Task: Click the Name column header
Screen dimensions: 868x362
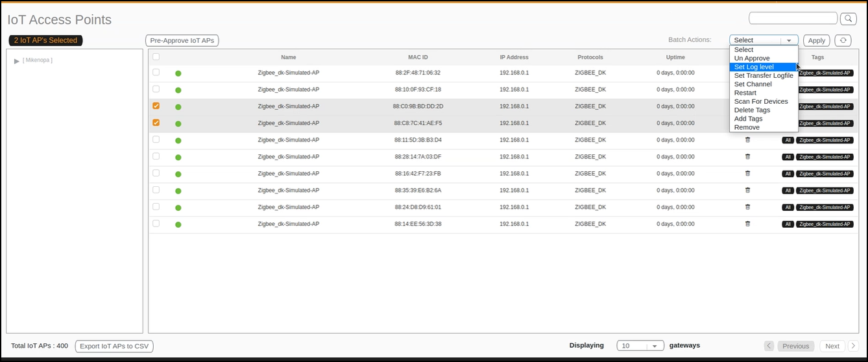Action: [288, 57]
